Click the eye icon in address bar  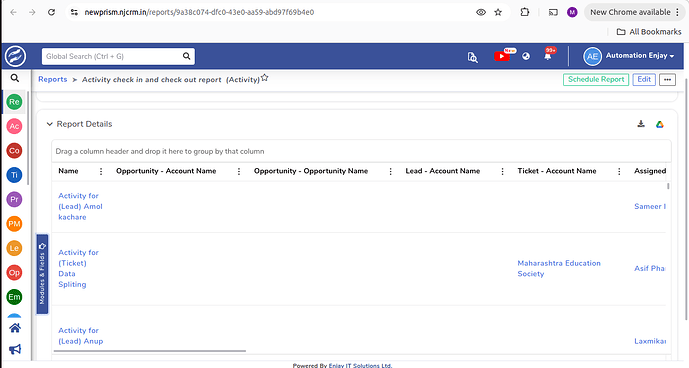click(x=481, y=12)
